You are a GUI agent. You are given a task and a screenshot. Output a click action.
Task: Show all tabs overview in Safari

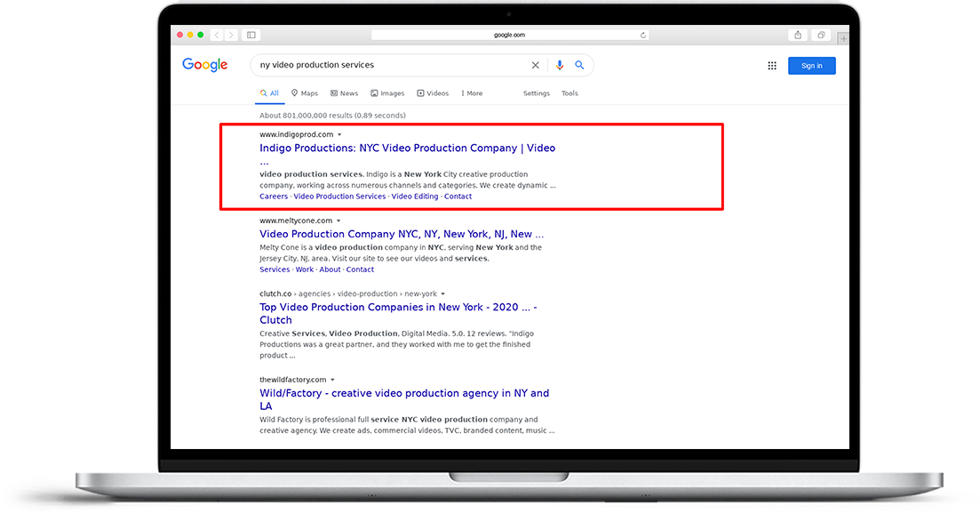pos(821,35)
